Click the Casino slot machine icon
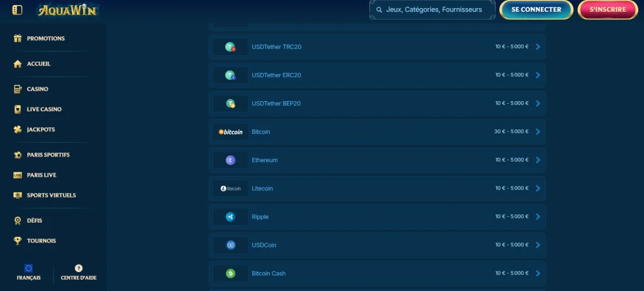644x291 pixels. click(x=17, y=89)
